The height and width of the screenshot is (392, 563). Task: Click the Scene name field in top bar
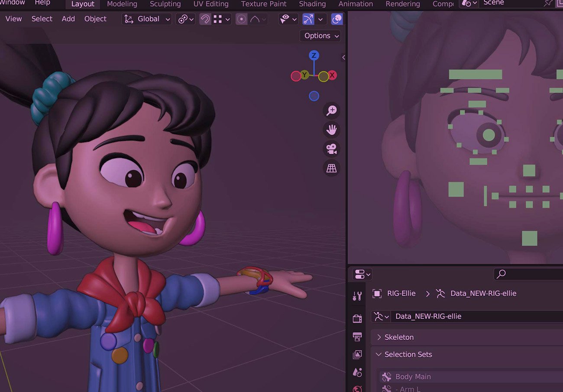tap(511, 3)
